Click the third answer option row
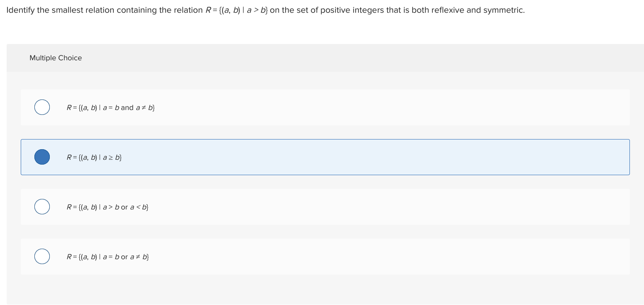The width and height of the screenshot is (644, 305). click(325, 206)
